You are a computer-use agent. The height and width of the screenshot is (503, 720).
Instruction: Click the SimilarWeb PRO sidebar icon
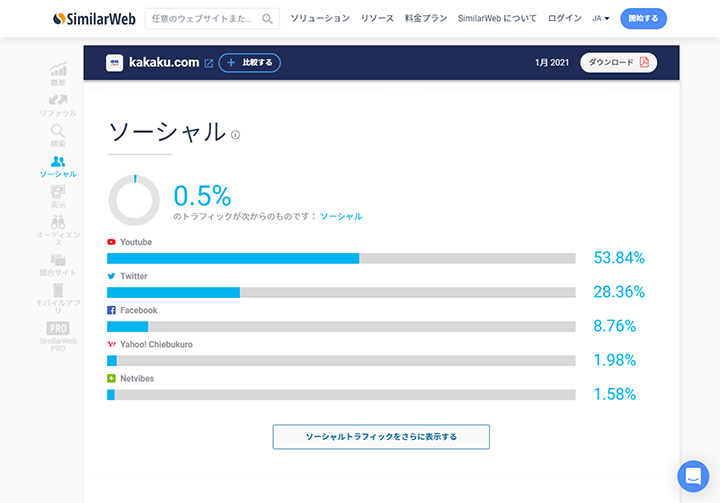pos(58,335)
